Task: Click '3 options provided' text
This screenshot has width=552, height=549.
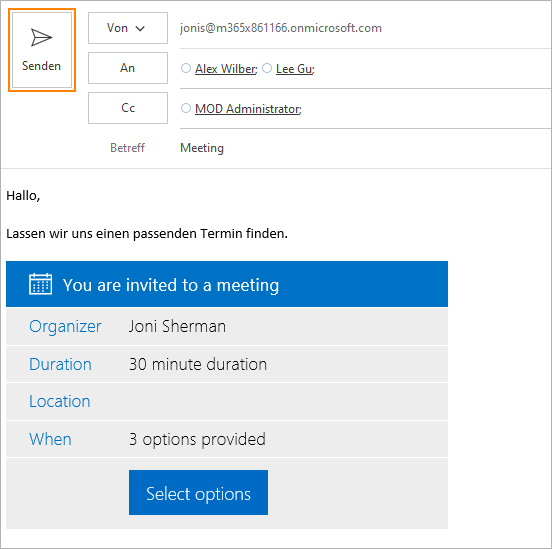Action: coord(197,439)
